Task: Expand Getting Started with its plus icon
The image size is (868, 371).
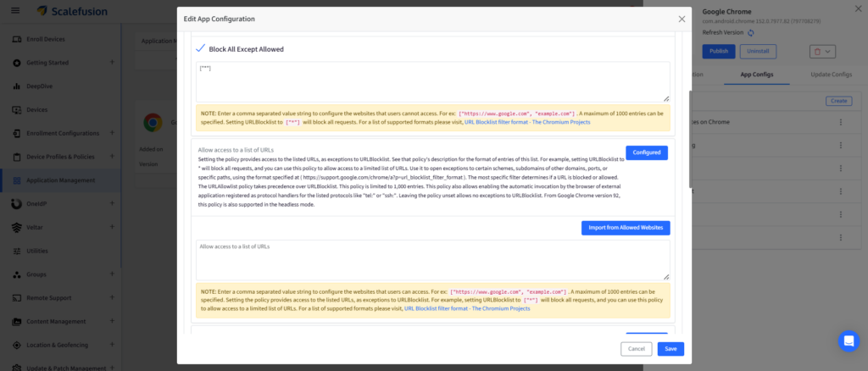Action: tap(112, 63)
